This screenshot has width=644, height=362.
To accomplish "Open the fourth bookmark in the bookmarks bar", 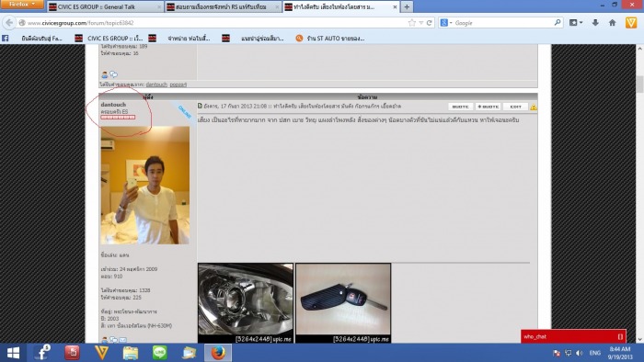I will tap(253, 38).
